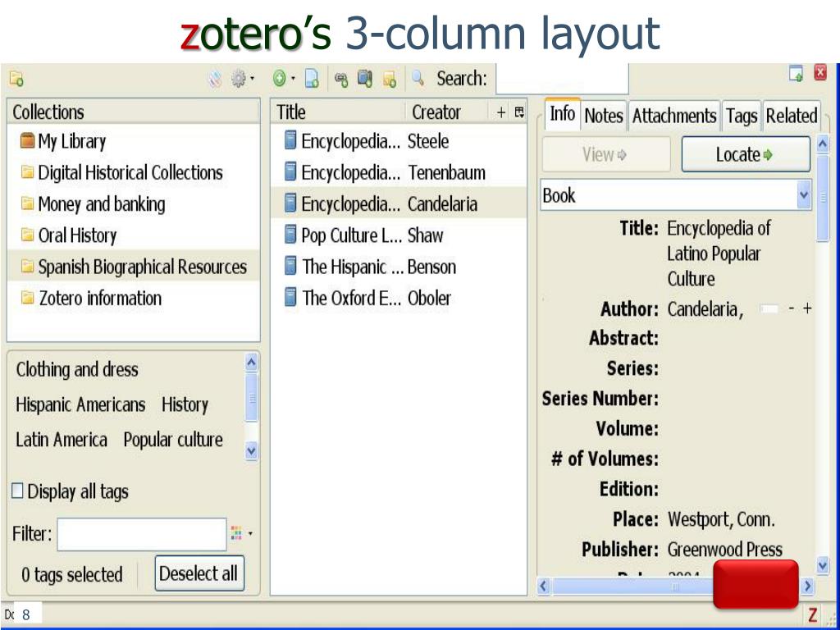
Task: Click the green New Item plus icon
Action: click(279, 80)
